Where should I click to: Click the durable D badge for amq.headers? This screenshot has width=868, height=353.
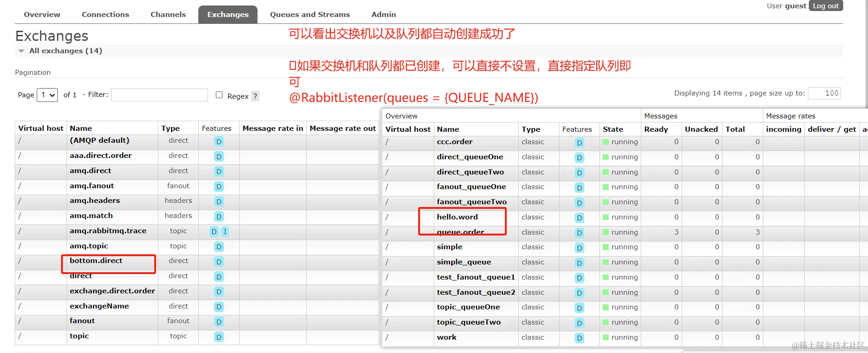pyautogui.click(x=219, y=202)
